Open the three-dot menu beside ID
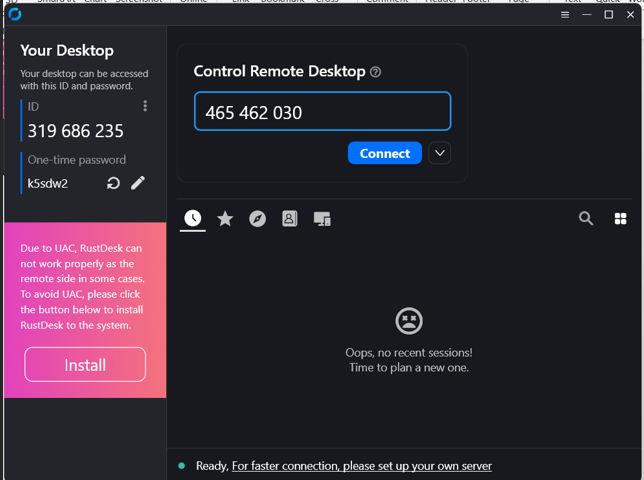This screenshot has width=644, height=480. 145,106
